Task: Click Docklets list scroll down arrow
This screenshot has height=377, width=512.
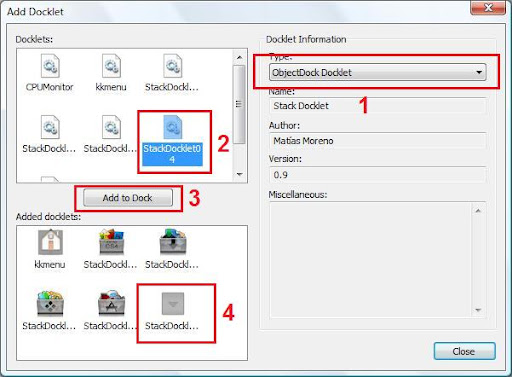Action: coord(239,174)
